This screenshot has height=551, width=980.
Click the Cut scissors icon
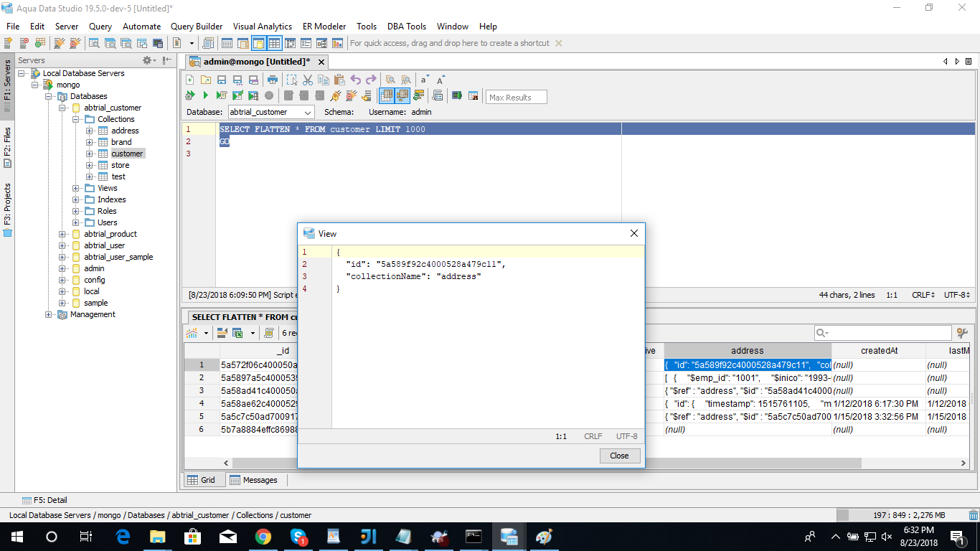(x=308, y=80)
